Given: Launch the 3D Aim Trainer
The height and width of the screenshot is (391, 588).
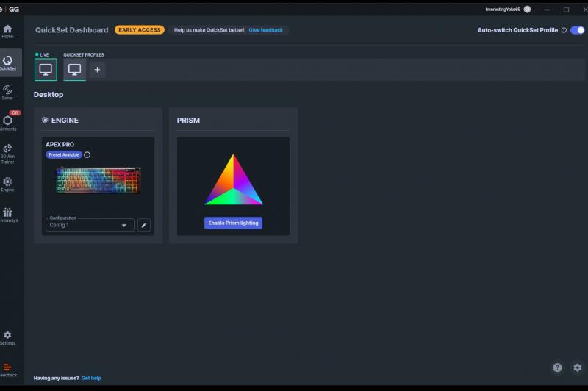Looking at the screenshot, I should click(7, 154).
